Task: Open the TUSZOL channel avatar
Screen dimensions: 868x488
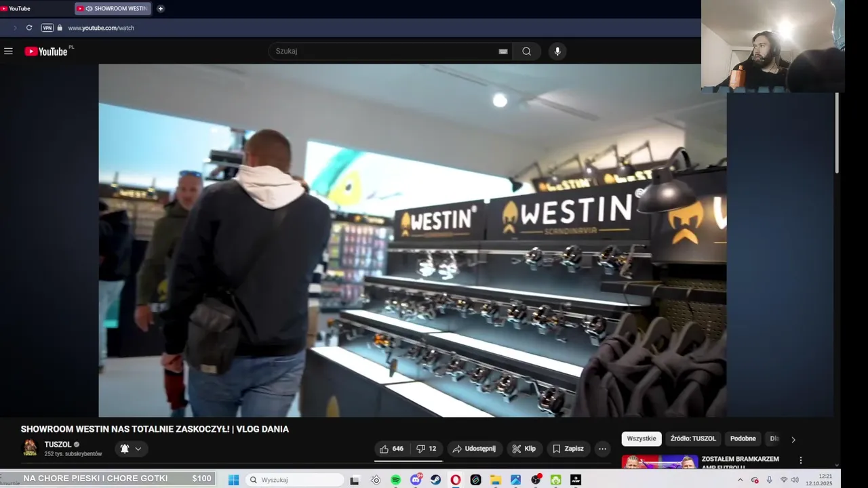Action: coord(30,448)
